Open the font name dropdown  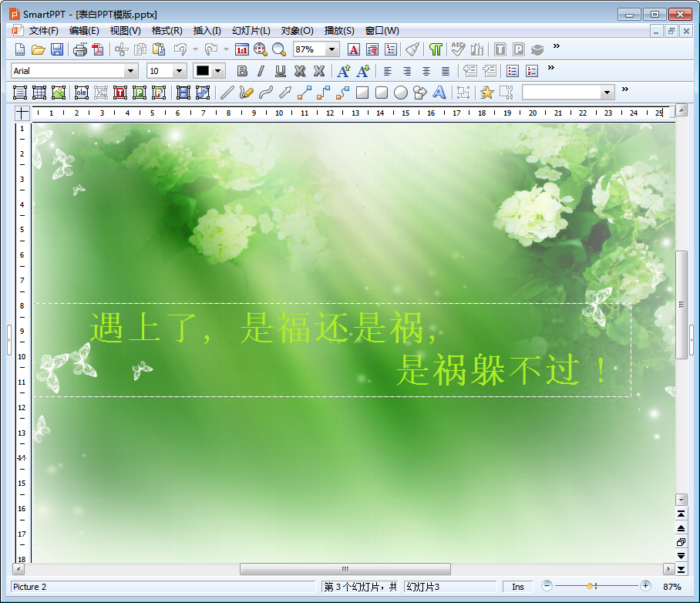pyautogui.click(x=130, y=71)
